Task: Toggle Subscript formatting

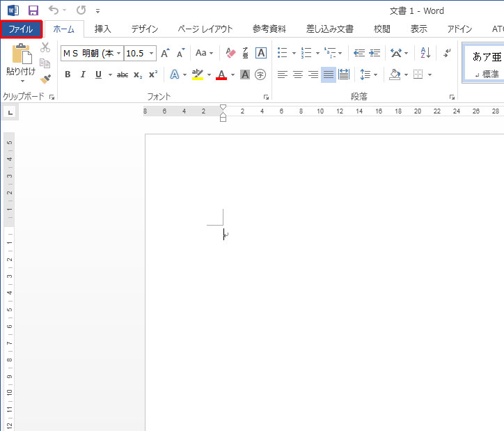Action: click(138, 75)
